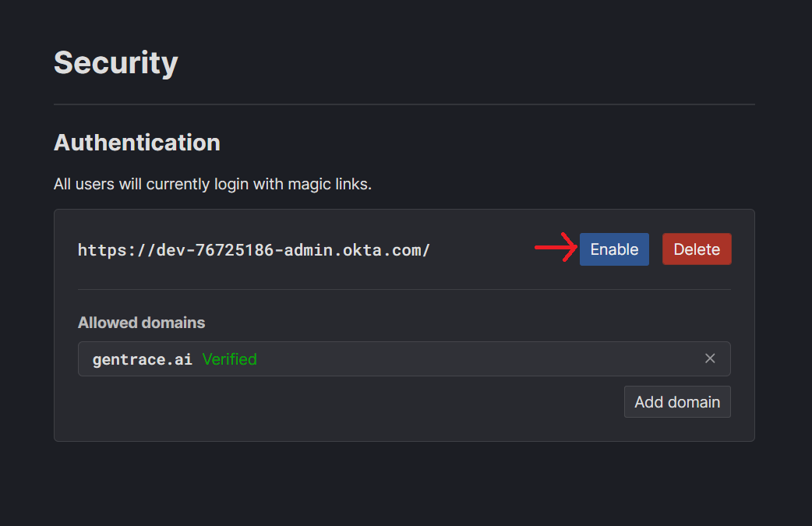Click https://dev-76725186-admin.okta.com/ entry
The image size is (812, 526).
coord(253,249)
